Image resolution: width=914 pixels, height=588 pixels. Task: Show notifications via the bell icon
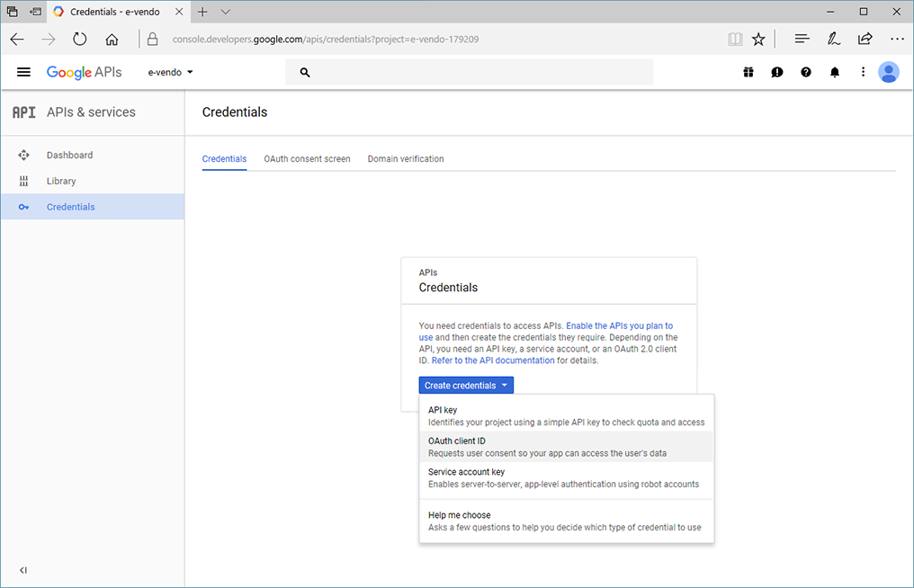tap(835, 72)
